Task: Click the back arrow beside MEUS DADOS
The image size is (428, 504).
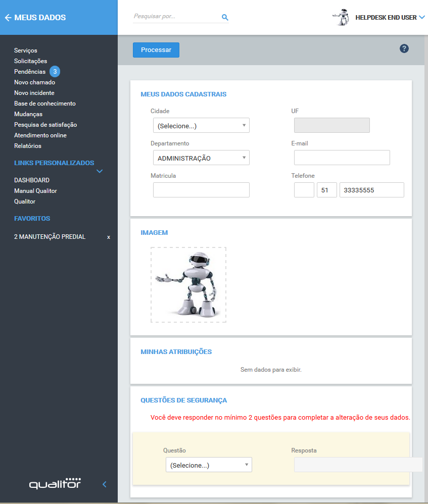Action: click(x=8, y=18)
